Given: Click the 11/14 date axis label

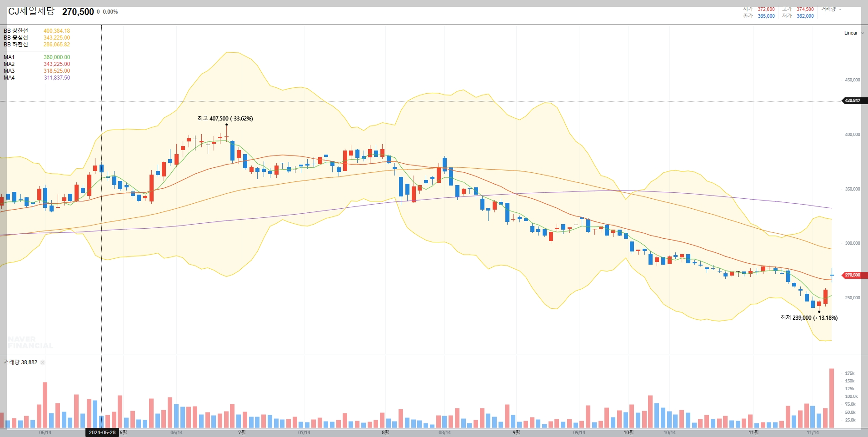Looking at the screenshot, I should coord(813,433).
